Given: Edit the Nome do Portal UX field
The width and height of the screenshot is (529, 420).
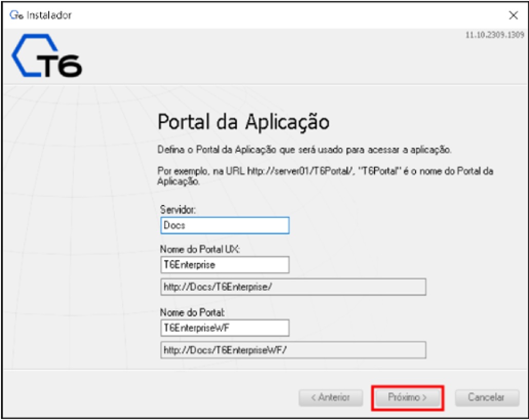Looking at the screenshot, I should tap(225, 265).
